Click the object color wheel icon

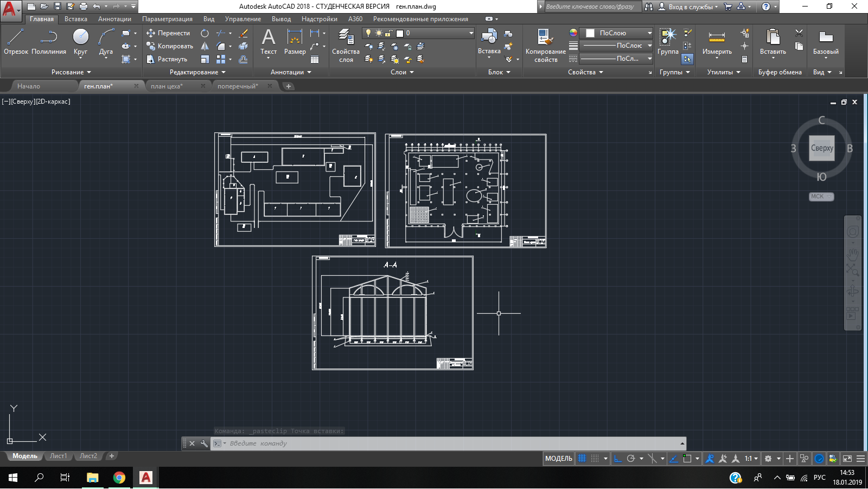coord(573,33)
